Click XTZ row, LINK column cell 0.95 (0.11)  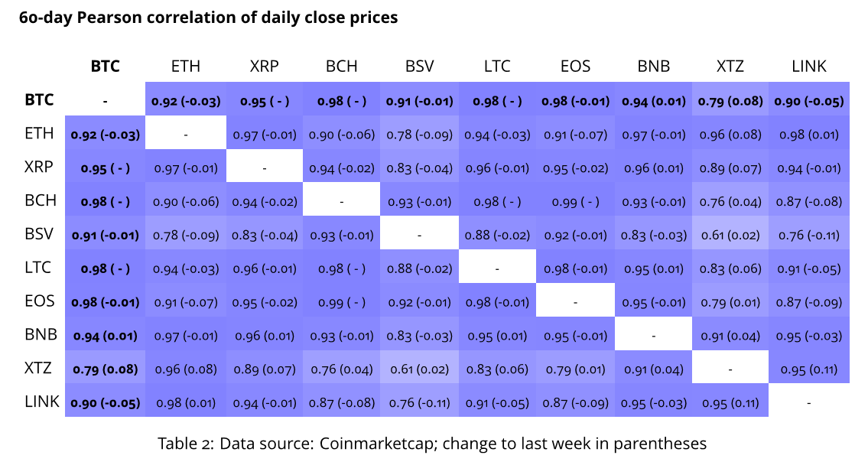pyautogui.click(x=809, y=369)
